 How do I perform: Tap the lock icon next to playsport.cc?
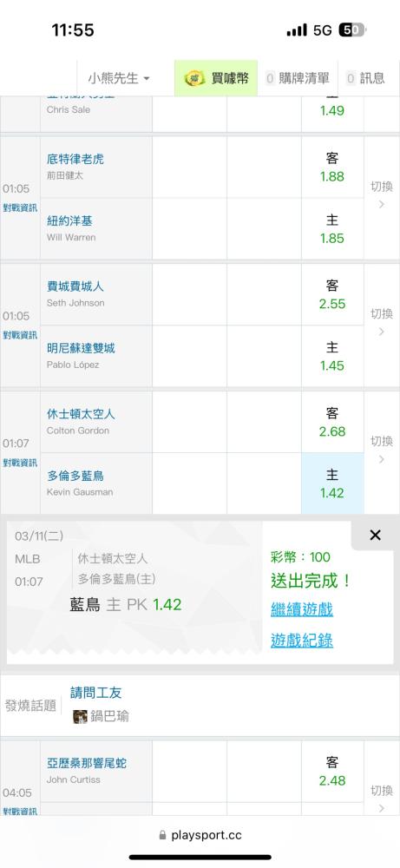(x=162, y=835)
